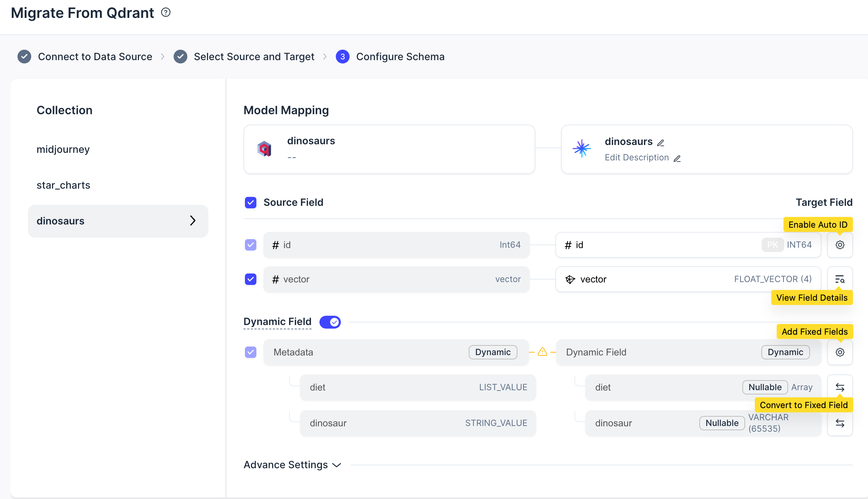
Task: Convert diet to fixed field icon
Action: [x=840, y=387]
